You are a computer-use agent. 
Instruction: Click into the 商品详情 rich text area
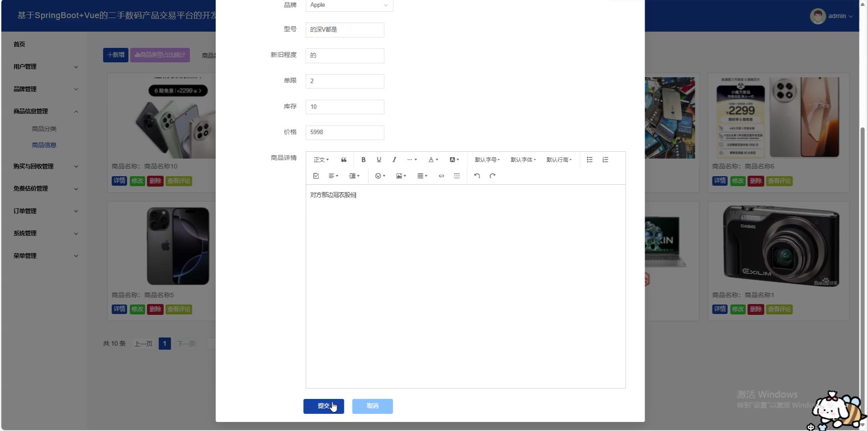(x=466, y=286)
